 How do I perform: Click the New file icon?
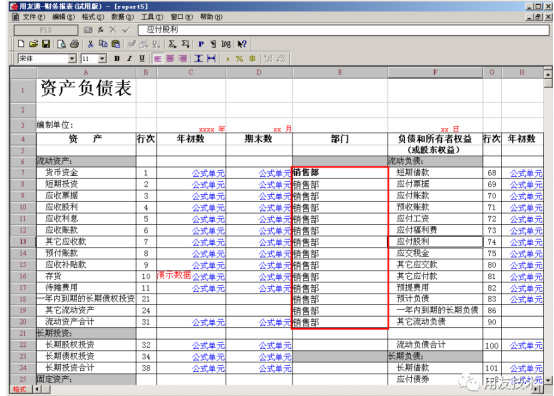point(21,44)
